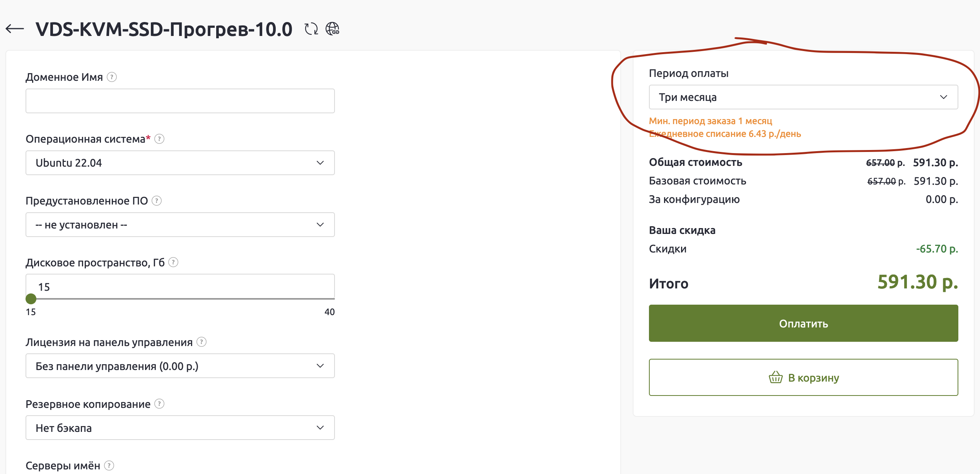Click help icon next to Серверы имён
The height and width of the screenshot is (474, 980).
pos(109,465)
